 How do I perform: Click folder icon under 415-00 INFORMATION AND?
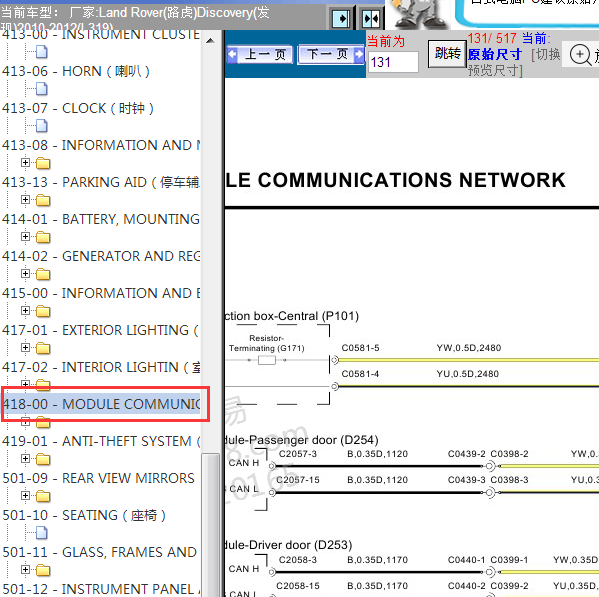(x=43, y=311)
